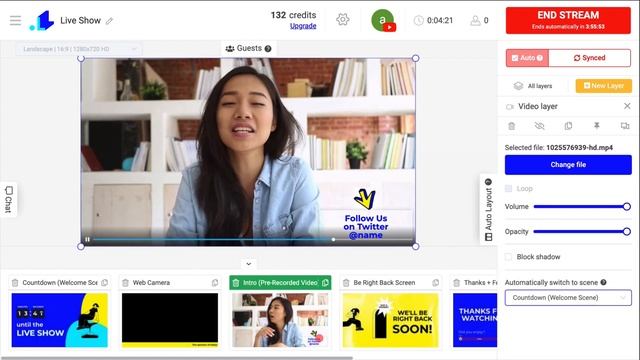Select the Thanks for Watching thumbnail
The image size is (640, 360).
(475, 320)
